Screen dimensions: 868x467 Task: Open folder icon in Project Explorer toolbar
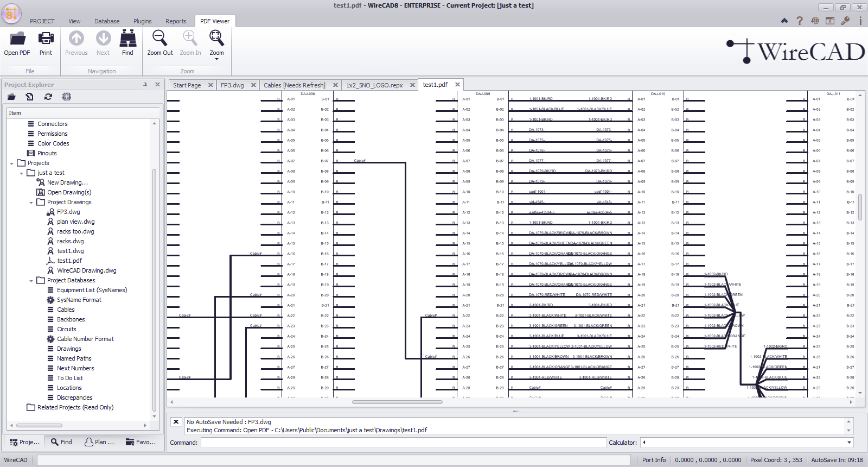coord(11,97)
